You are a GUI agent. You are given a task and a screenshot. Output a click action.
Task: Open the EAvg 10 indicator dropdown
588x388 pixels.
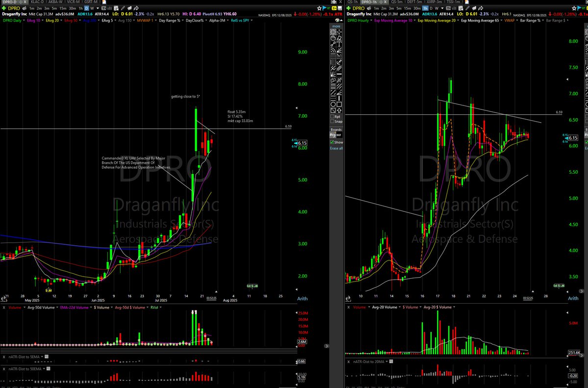click(x=43, y=20)
